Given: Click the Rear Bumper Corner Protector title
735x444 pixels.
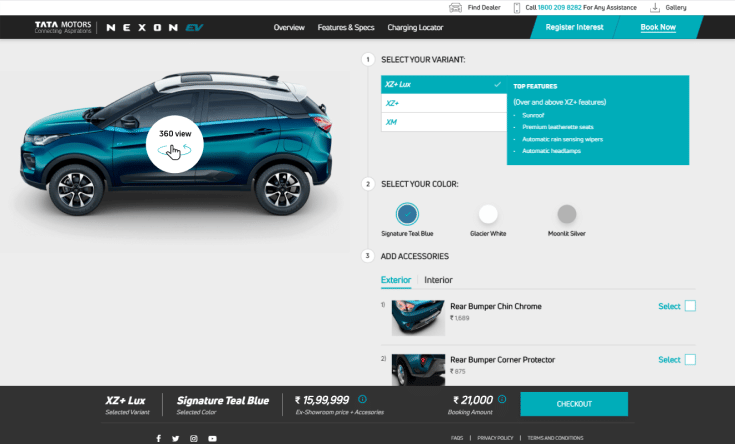Looking at the screenshot, I should coord(502,360).
